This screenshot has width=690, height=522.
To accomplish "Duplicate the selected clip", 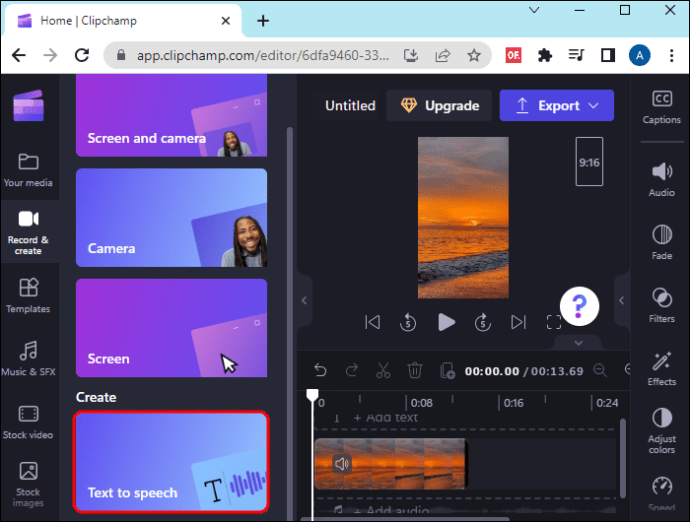I will tap(447, 371).
